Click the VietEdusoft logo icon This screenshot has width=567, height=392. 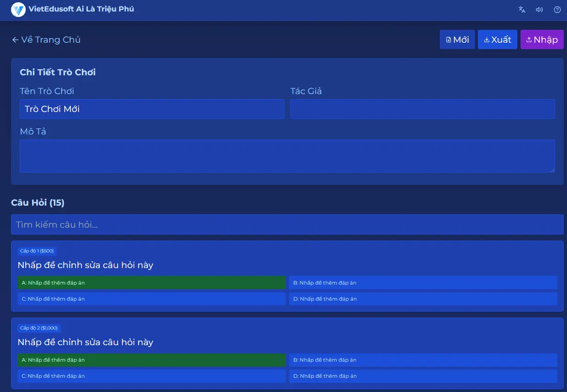[18, 9]
